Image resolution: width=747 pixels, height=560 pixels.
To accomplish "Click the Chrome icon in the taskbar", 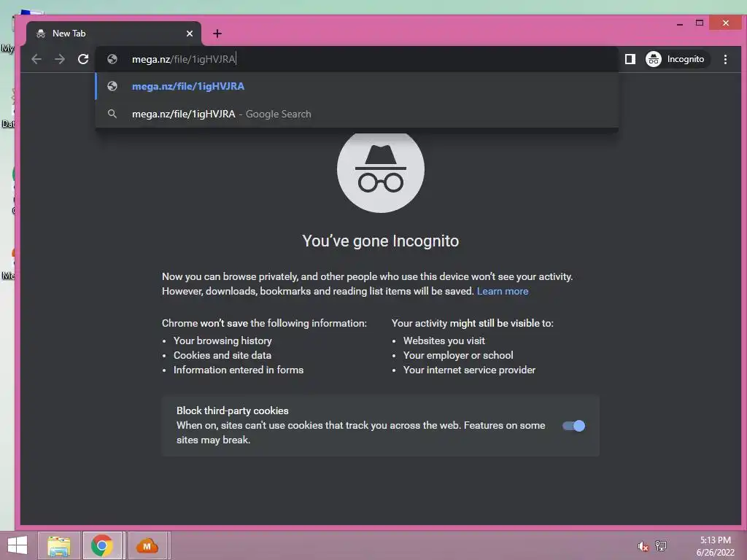I will [102, 545].
